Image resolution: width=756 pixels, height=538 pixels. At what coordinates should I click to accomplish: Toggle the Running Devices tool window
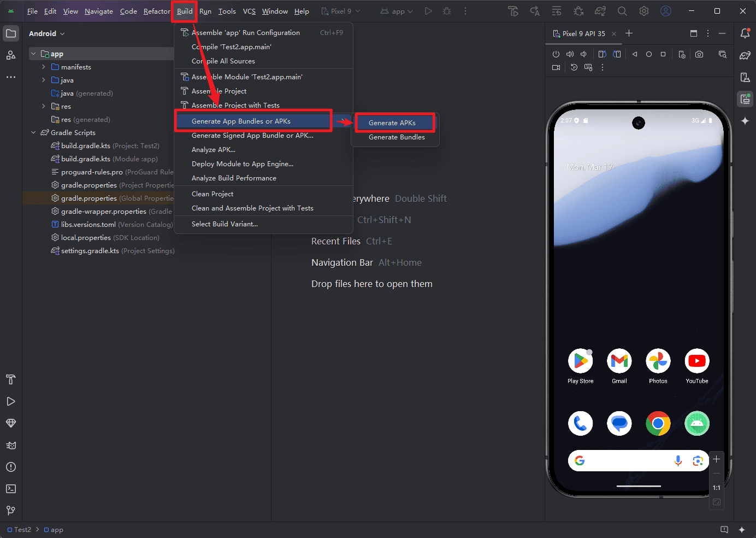pos(745,99)
